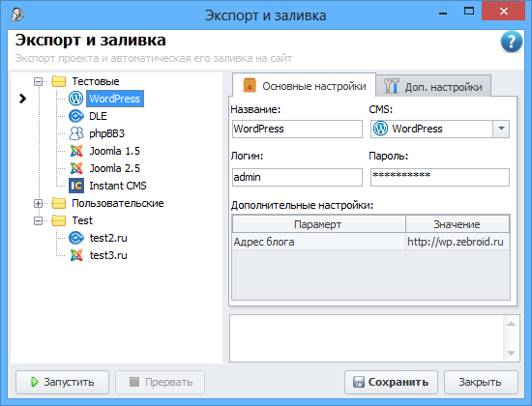Collapse the Test tree folder
This screenshot has height=406, width=532.
pos(39,220)
